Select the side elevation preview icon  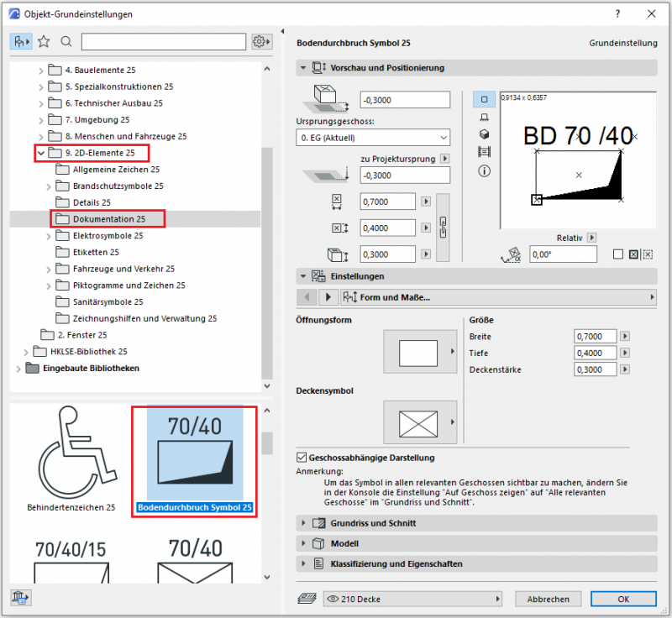point(484,117)
